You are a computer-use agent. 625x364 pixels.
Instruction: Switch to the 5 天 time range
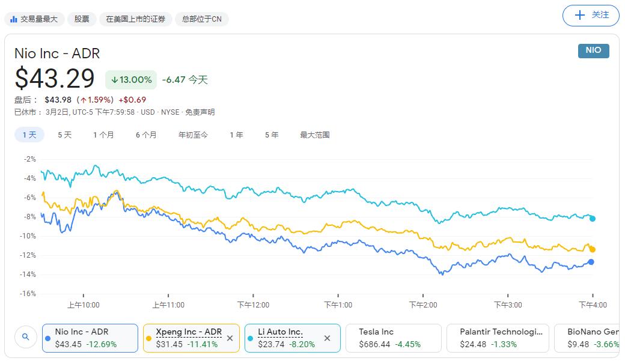tap(64, 135)
